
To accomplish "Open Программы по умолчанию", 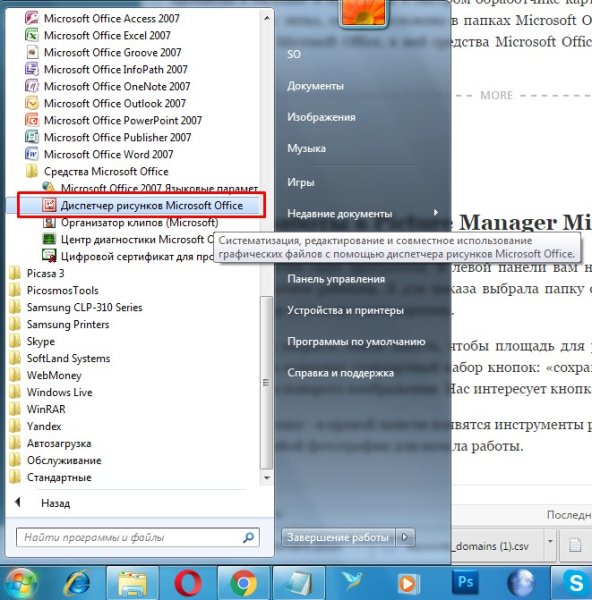I will click(356, 341).
